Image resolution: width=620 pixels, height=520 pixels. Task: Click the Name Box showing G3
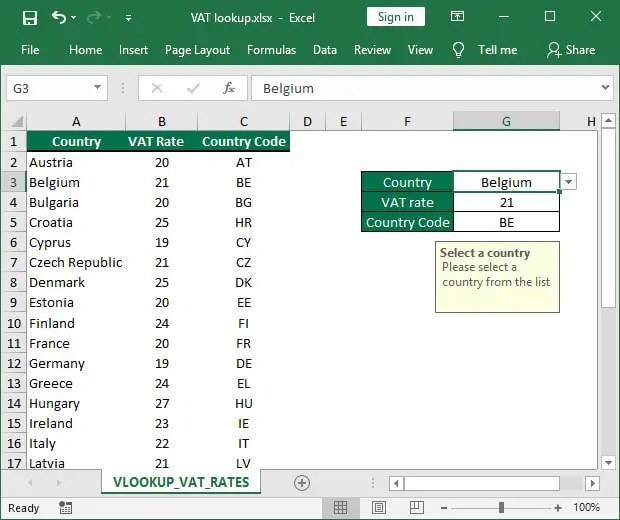49,88
